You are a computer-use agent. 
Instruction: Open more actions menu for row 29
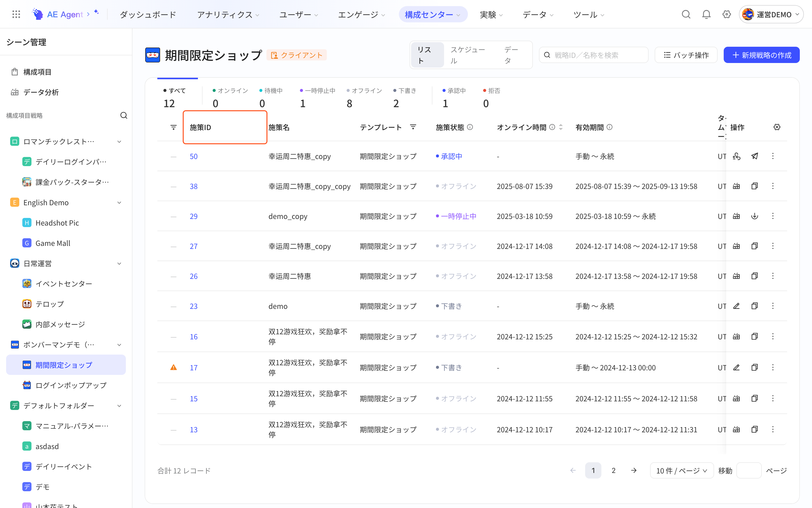pyautogui.click(x=773, y=216)
